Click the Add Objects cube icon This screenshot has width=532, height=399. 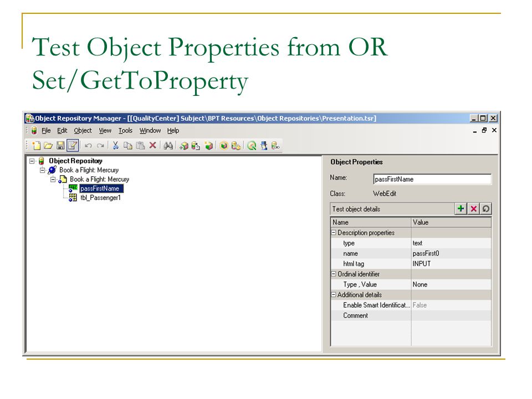(183, 146)
